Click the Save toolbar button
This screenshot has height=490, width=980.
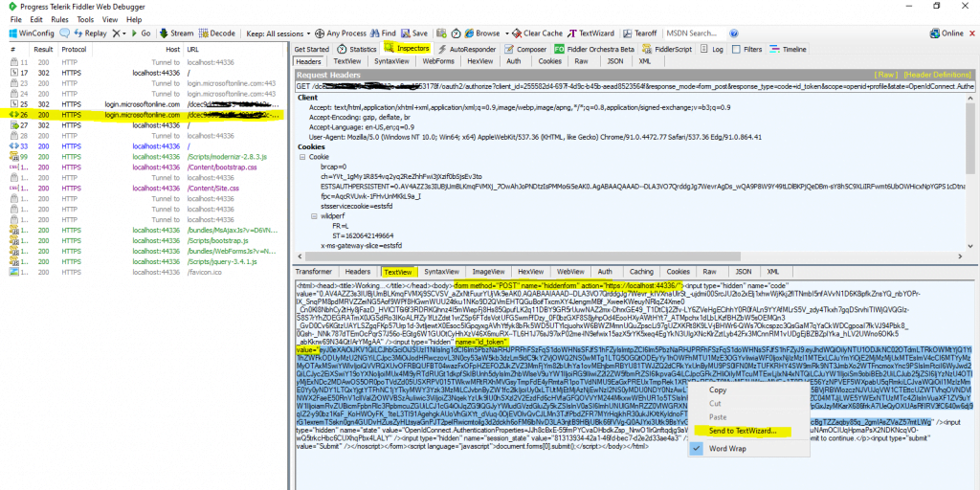pyautogui.click(x=414, y=33)
